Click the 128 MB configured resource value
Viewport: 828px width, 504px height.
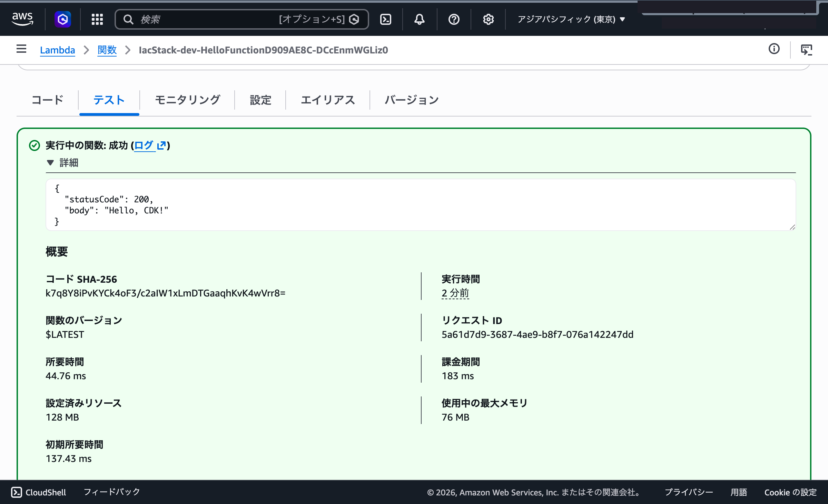click(x=62, y=417)
